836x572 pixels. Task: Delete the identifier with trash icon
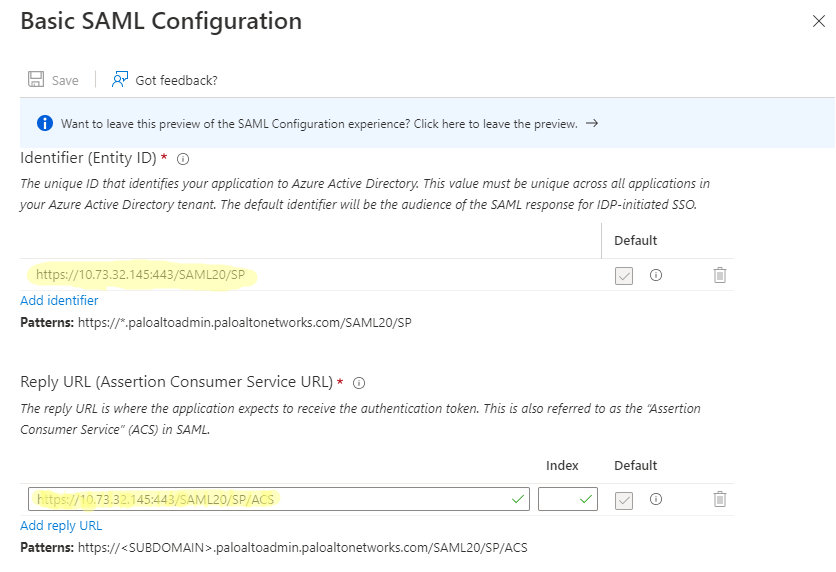pyautogui.click(x=719, y=275)
